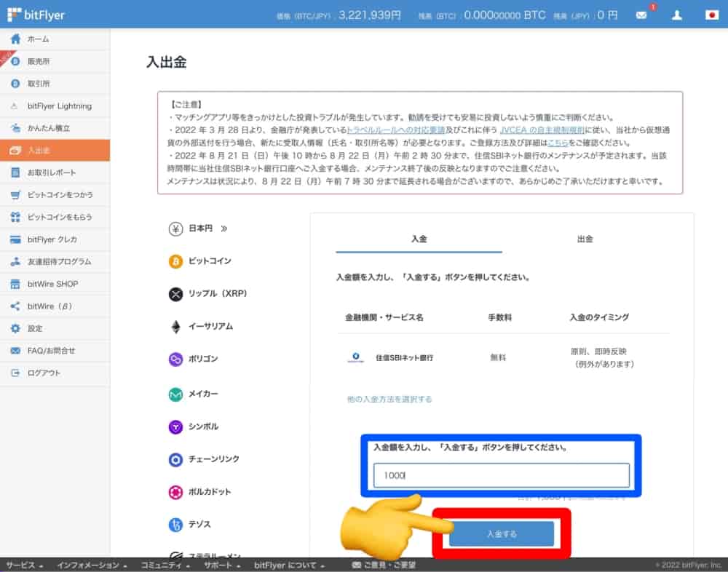
Task: Select the Ripple (XRP) currency icon
Action: 175,294
